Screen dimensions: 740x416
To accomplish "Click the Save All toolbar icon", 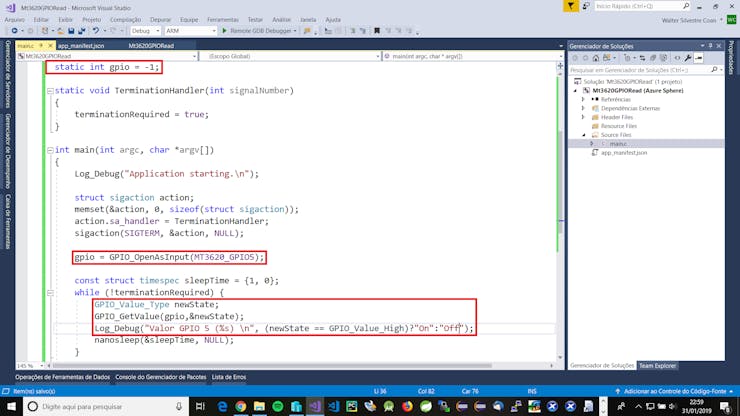I will [81, 31].
